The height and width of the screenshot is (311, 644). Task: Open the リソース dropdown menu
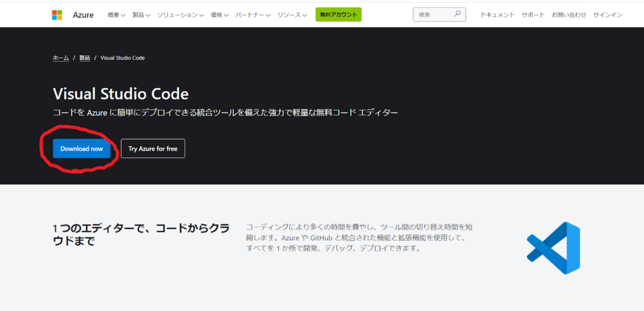click(292, 14)
